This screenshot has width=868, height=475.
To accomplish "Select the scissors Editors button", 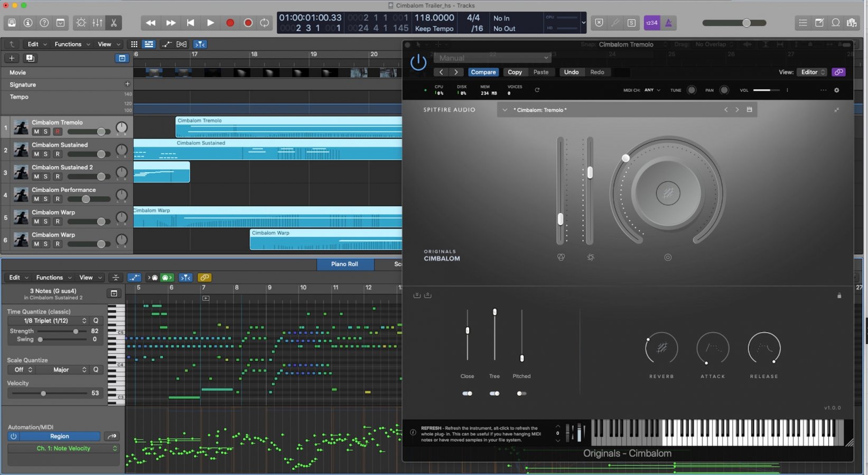I will pyautogui.click(x=114, y=23).
